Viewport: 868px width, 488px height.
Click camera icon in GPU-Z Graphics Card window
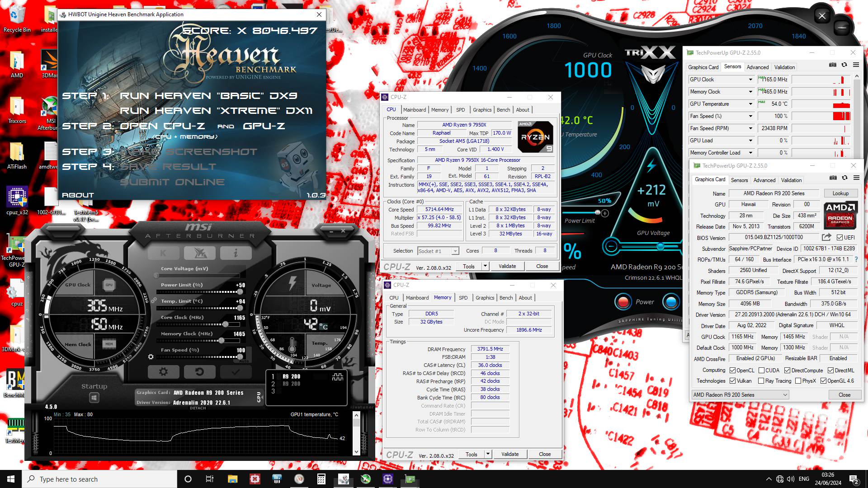coord(833,178)
